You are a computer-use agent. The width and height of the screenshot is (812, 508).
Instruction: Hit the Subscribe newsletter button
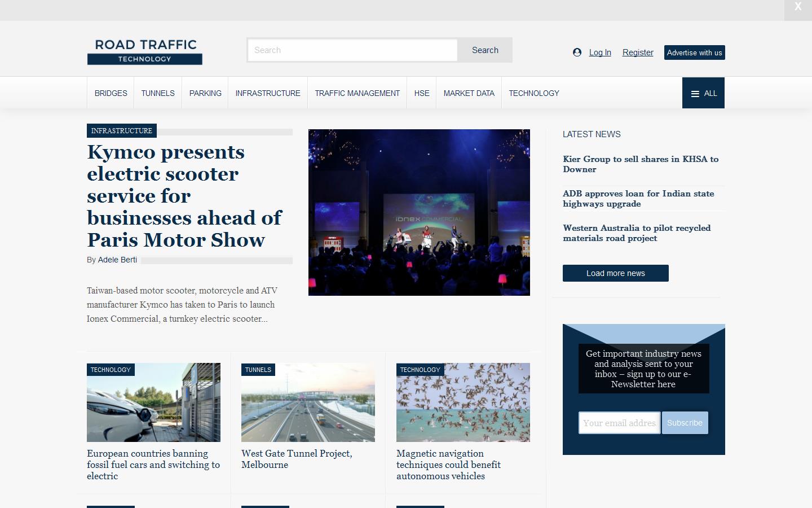click(685, 423)
